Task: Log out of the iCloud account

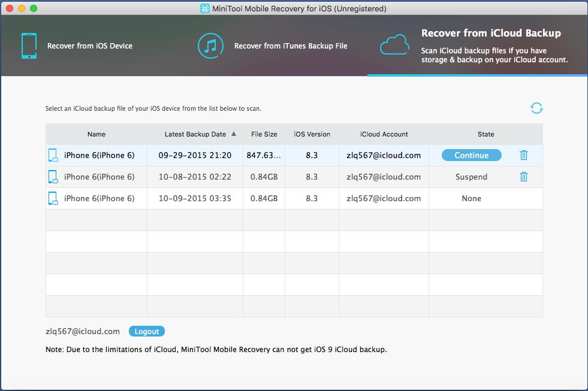Action: click(x=147, y=332)
